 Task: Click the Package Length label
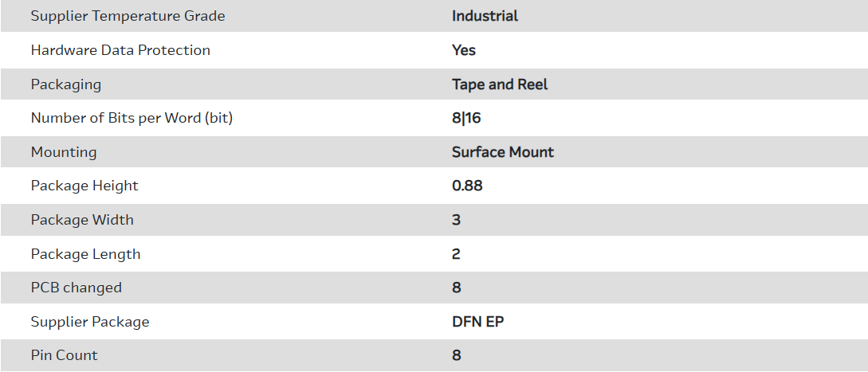(x=85, y=254)
